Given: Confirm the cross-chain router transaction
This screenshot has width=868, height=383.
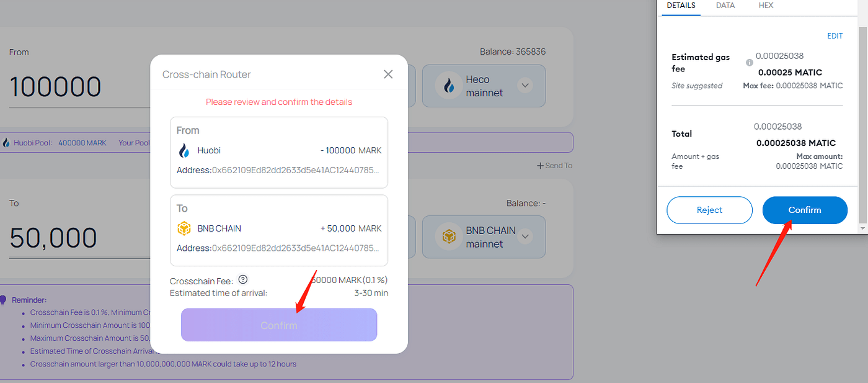Looking at the screenshot, I should pos(278,325).
